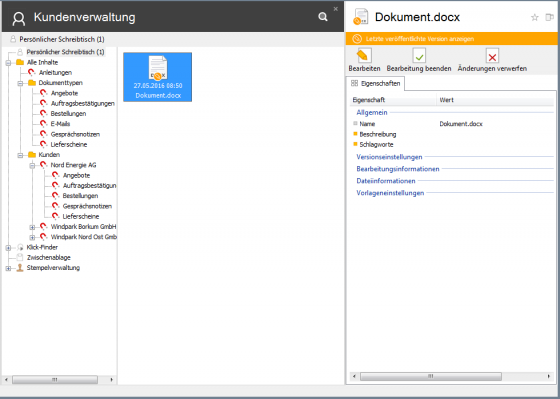This screenshot has width=560, height=399.
Task: Expand the Vorlageneinstellungen section
Action: click(390, 193)
